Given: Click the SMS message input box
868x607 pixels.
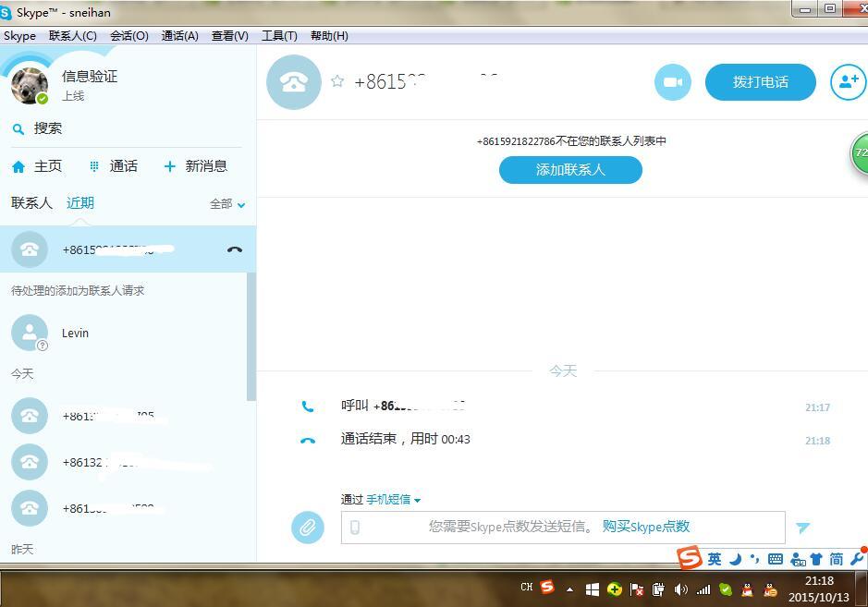Looking at the screenshot, I should [x=563, y=528].
